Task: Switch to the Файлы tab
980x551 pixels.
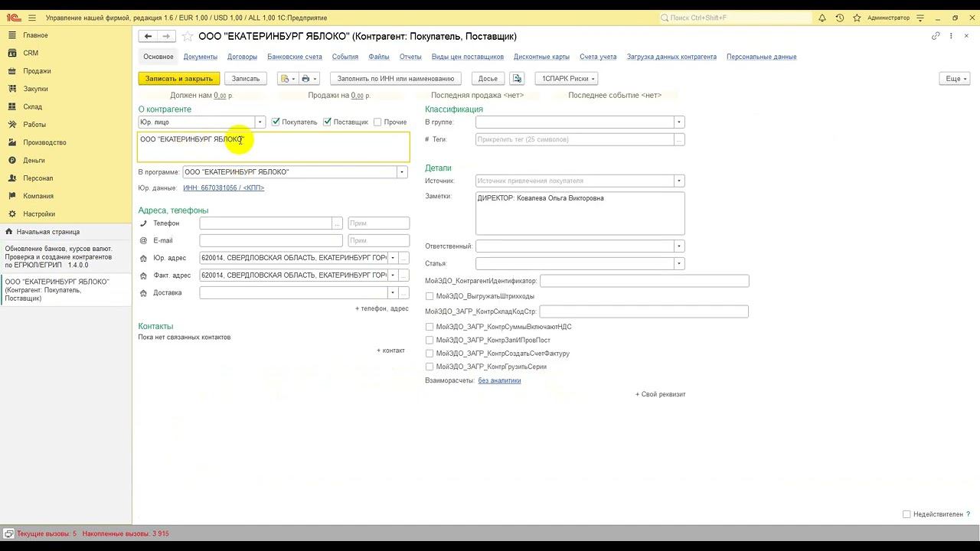Action: pos(379,57)
